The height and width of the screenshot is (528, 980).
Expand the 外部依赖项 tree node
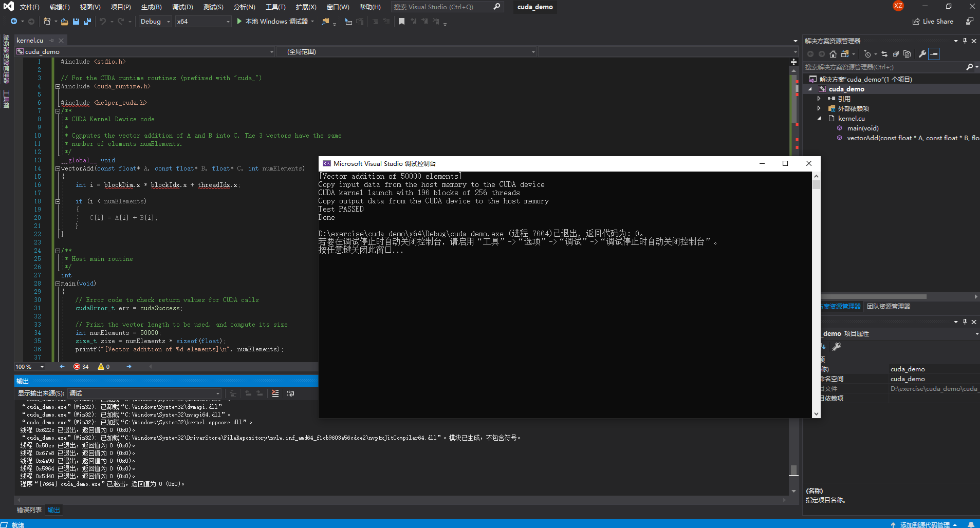[819, 108]
